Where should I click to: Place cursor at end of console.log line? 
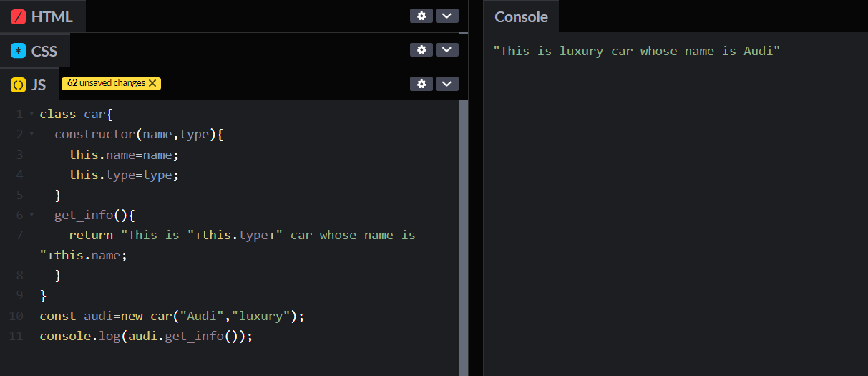point(254,336)
